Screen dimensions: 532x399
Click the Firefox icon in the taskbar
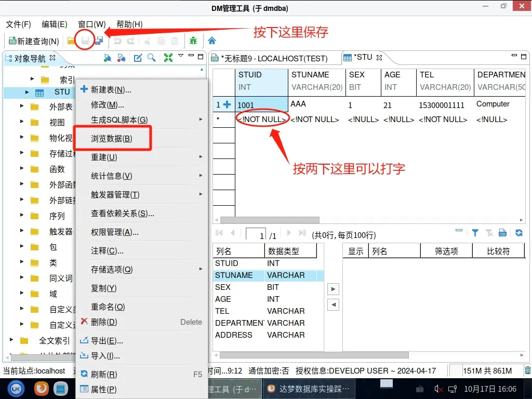coord(42,388)
